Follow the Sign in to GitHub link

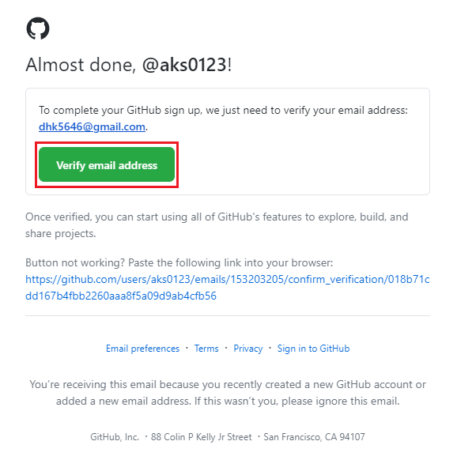tap(313, 349)
